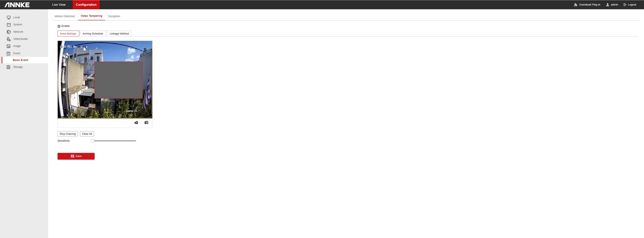
Task: Click the System icon in sidebar
Action: (x=8, y=25)
